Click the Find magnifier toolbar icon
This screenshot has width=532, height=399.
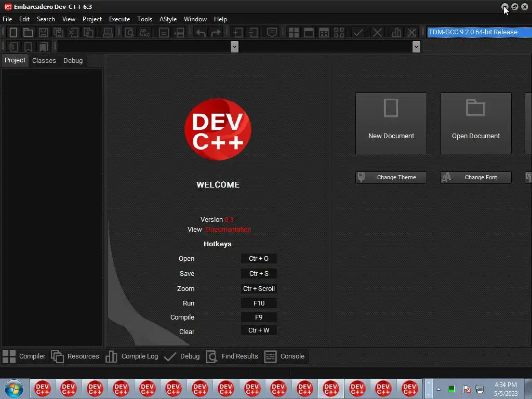pyautogui.click(x=129, y=33)
